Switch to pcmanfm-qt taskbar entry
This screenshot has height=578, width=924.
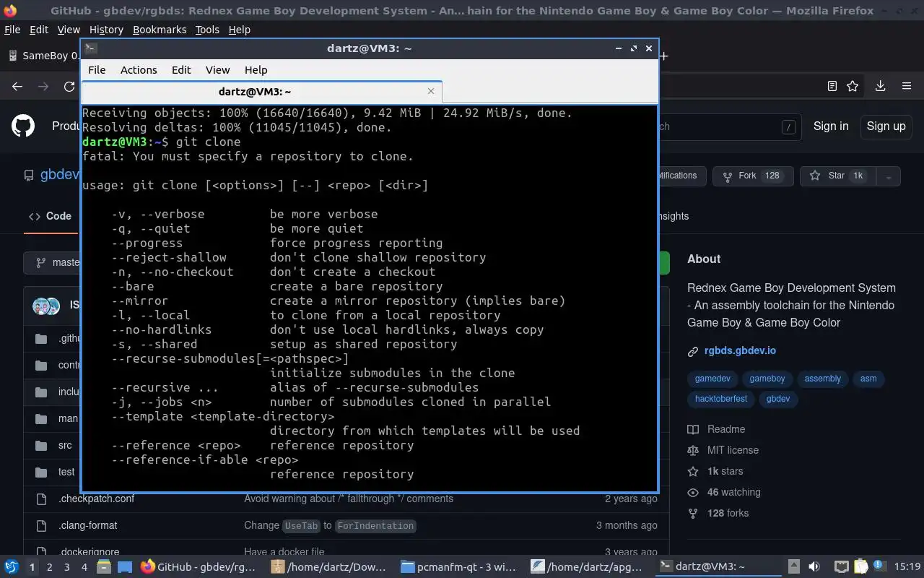[458, 567]
